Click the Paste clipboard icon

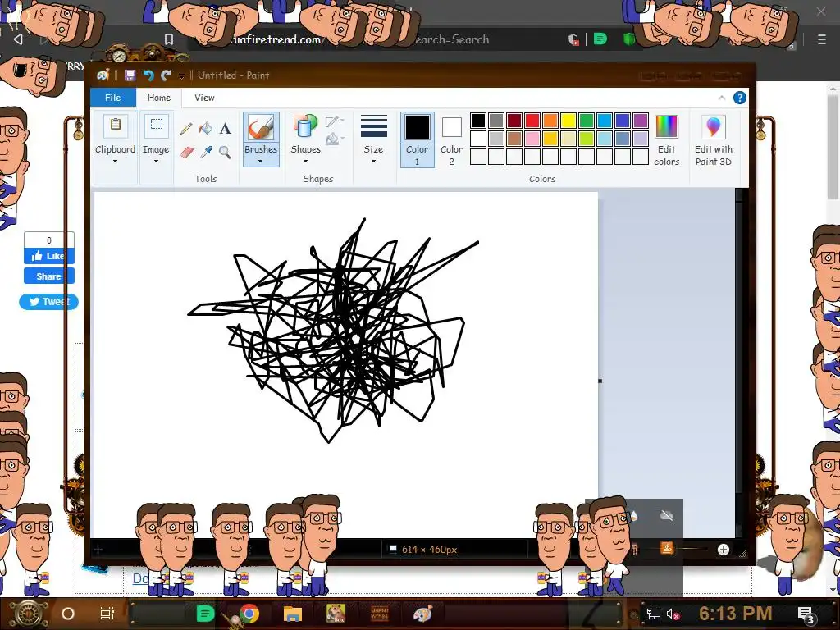tap(115, 127)
